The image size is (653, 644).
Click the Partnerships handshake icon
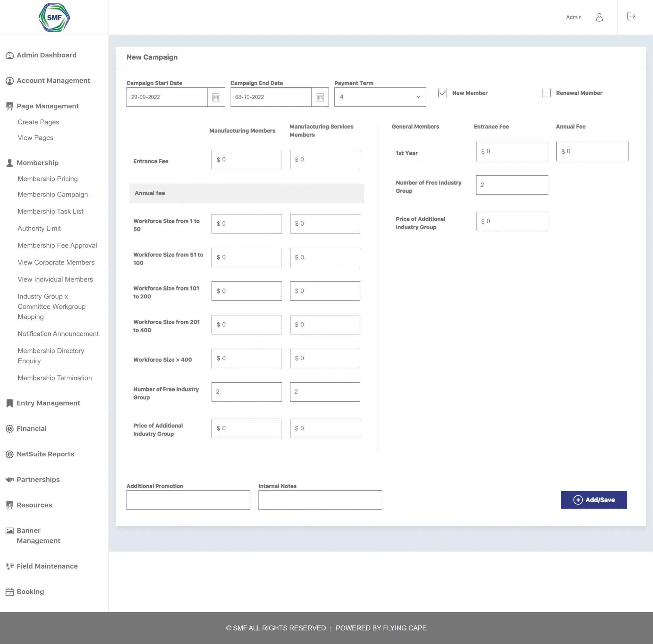(x=10, y=480)
